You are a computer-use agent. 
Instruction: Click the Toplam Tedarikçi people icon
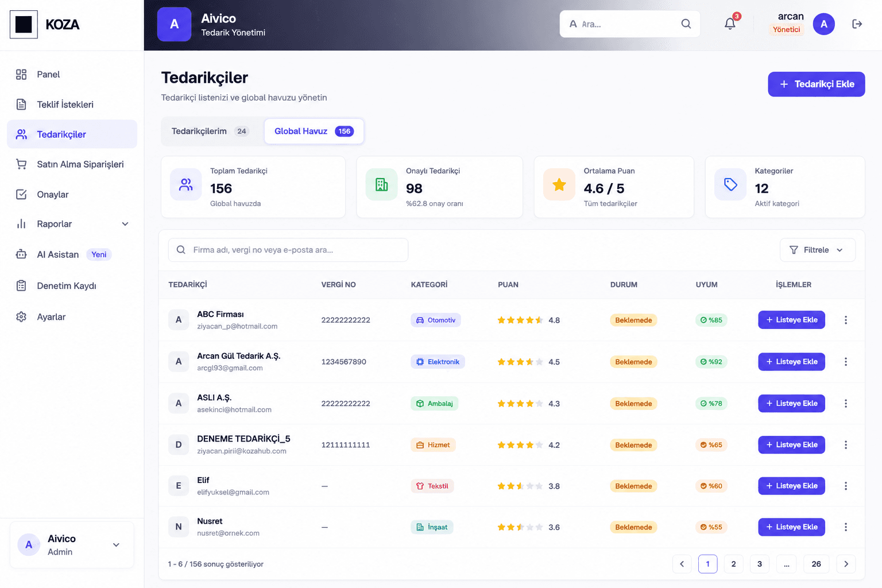coord(186,184)
